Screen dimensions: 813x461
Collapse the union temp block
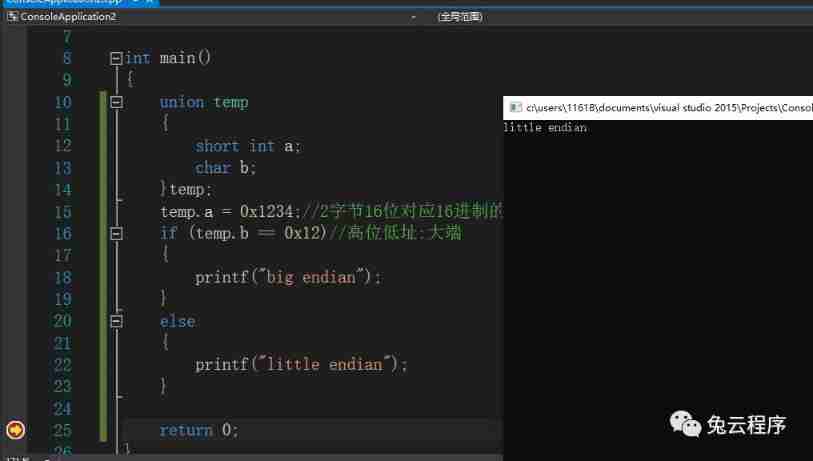(116, 102)
